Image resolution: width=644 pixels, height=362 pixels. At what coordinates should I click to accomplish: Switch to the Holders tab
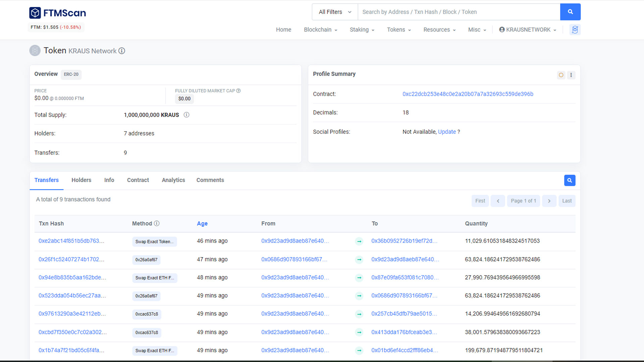tap(81, 180)
